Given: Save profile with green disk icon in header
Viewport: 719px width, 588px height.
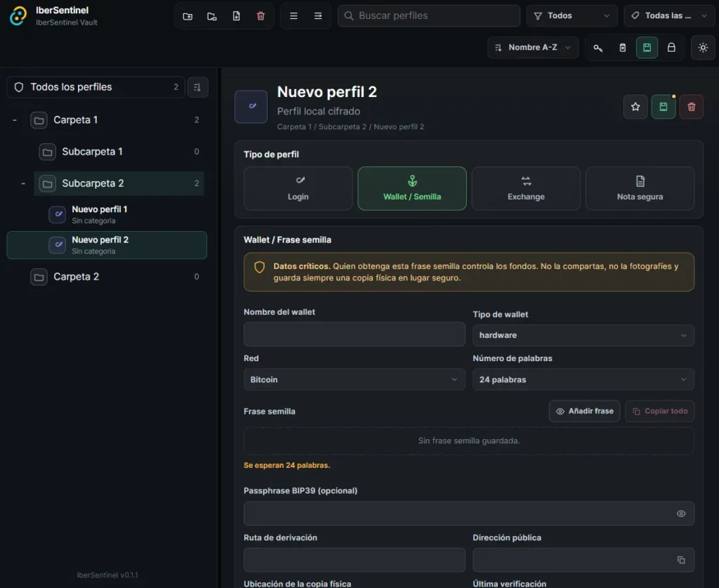Looking at the screenshot, I should point(663,107).
